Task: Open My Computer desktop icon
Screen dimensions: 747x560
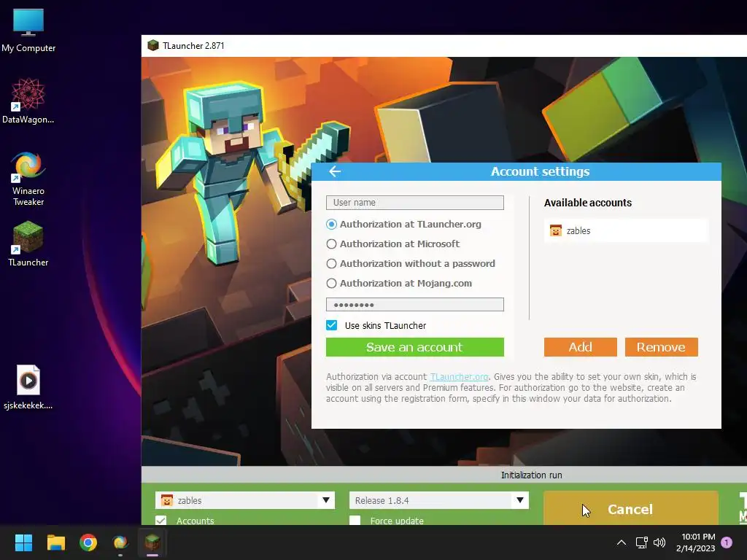Action: [28, 30]
